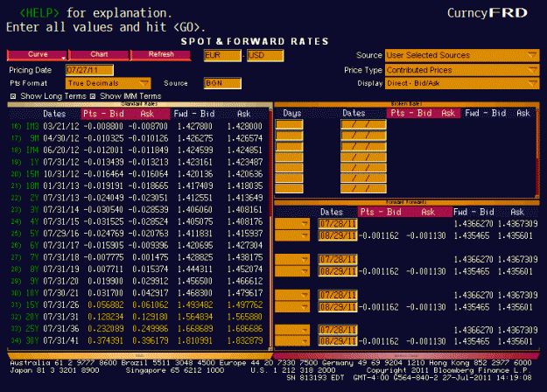This screenshot has width=547, height=392.
Task: Select row 22) 2Y dated 07/31/13
Action: 138,198
